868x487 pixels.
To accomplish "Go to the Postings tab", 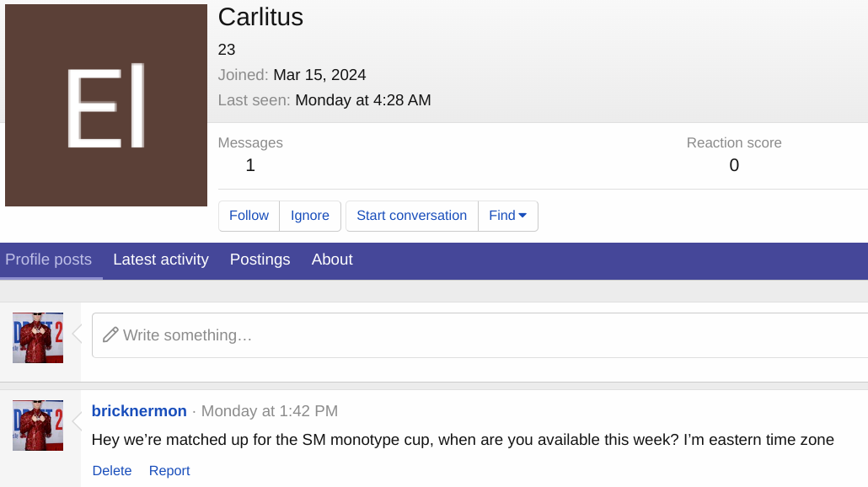I will click(x=260, y=260).
